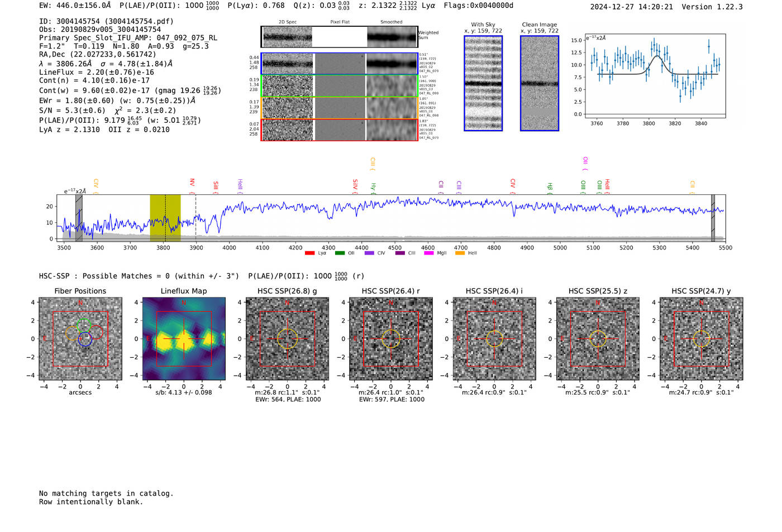Click the blue fiber circle in Fiber Positions
This screenshot has width=782, height=532.
85,339
